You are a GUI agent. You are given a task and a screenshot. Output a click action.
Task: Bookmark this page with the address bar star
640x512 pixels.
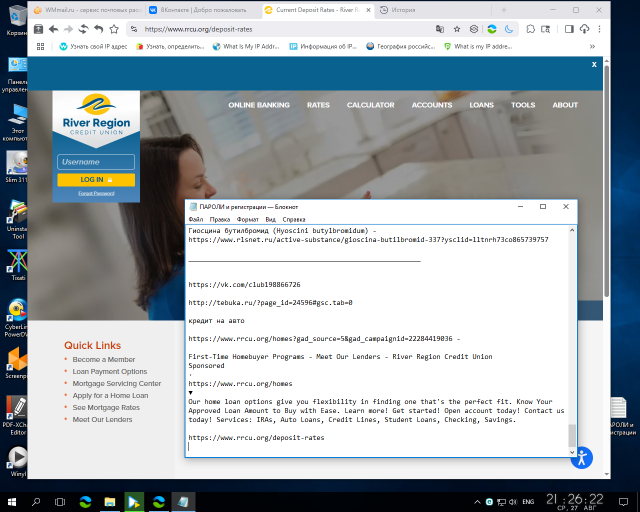pos(457,29)
